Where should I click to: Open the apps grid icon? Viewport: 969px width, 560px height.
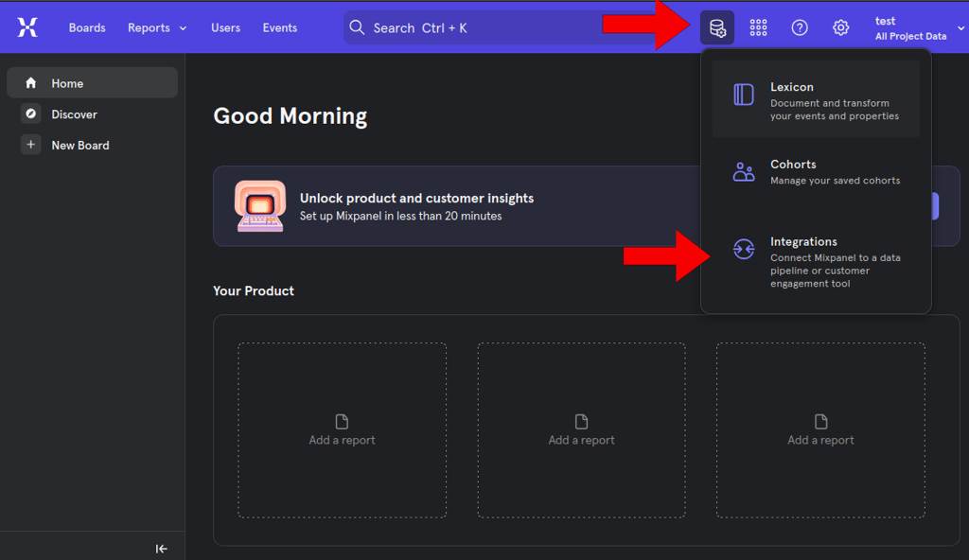click(758, 28)
